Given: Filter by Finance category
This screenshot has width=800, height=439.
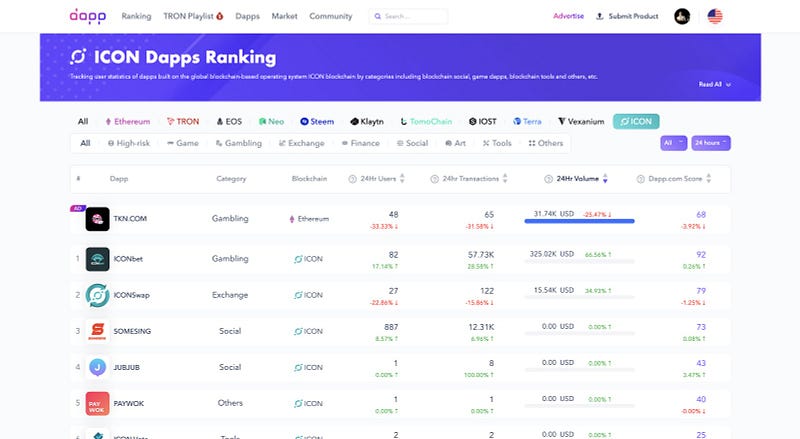Looking at the screenshot, I should pos(361,143).
